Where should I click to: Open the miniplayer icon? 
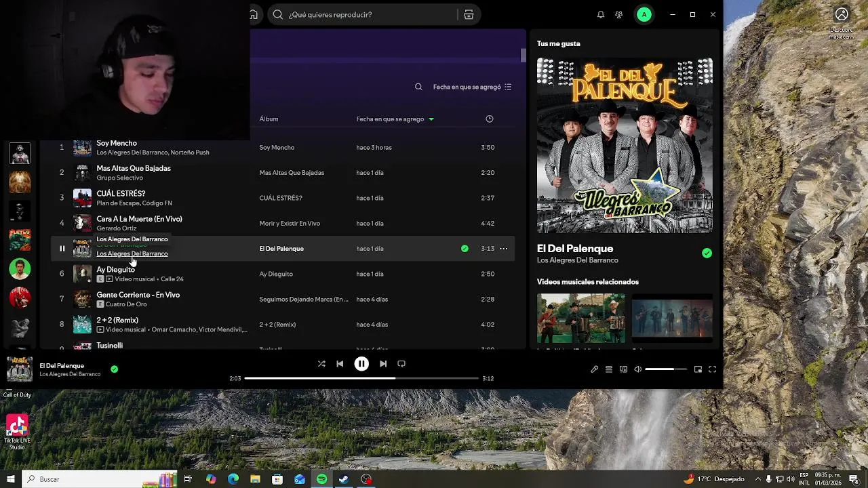click(698, 369)
